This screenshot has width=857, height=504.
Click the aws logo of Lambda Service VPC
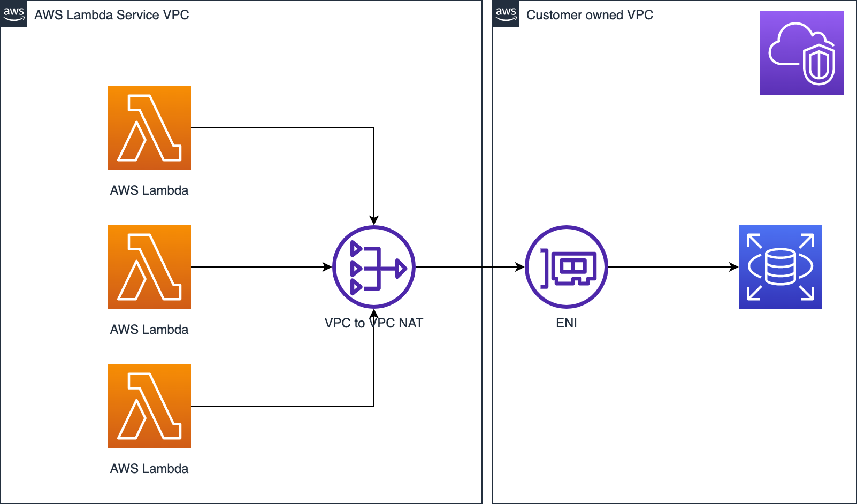click(14, 14)
